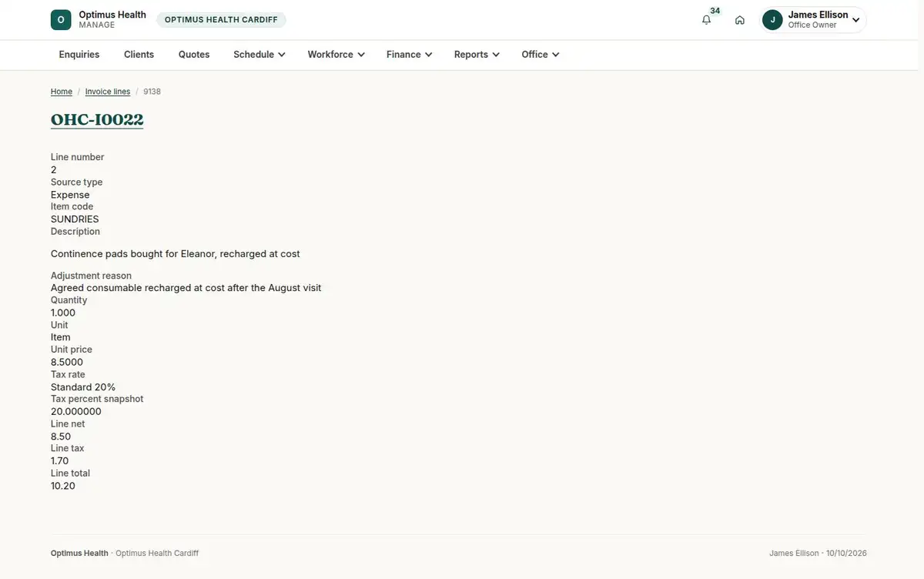Viewport: 924px width, 579px height.
Task: Click the 34 notification count badge
Action: pyautogui.click(x=715, y=11)
